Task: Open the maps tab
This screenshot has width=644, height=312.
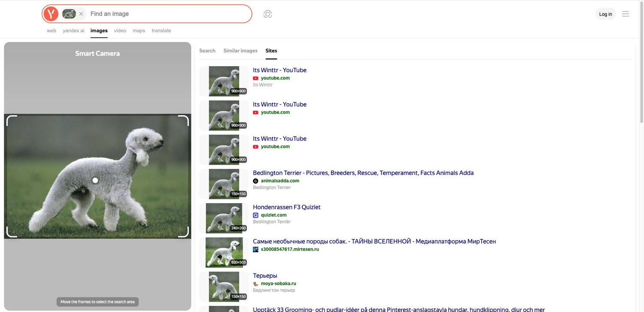Action: coord(139,31)
